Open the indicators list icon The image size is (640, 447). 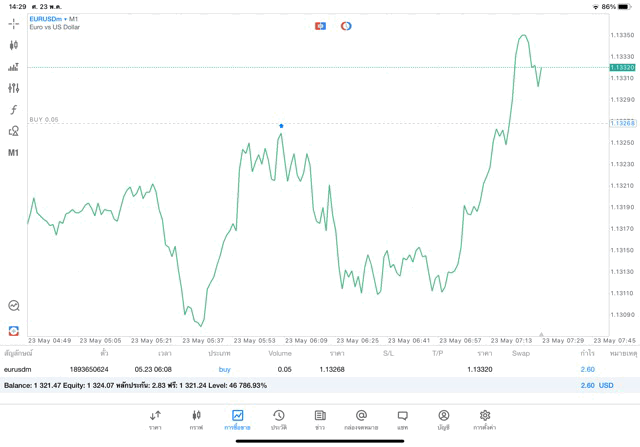click(14, 66)
